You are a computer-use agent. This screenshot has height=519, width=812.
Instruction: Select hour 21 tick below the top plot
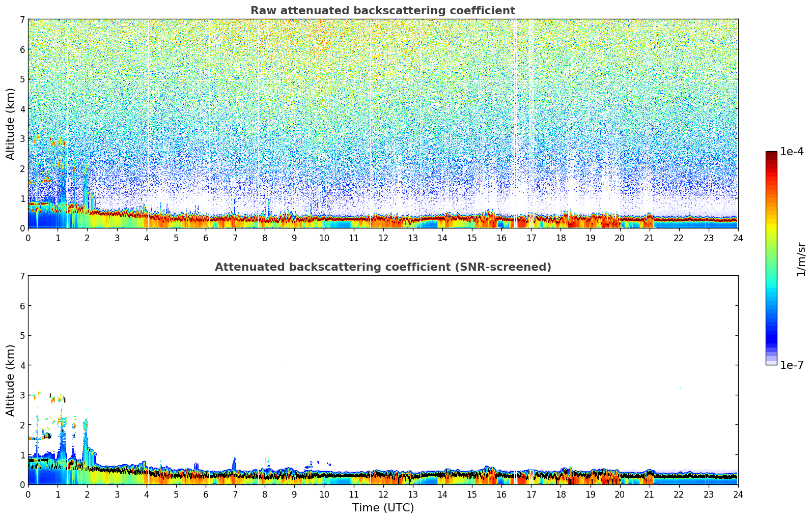(649, 238)
